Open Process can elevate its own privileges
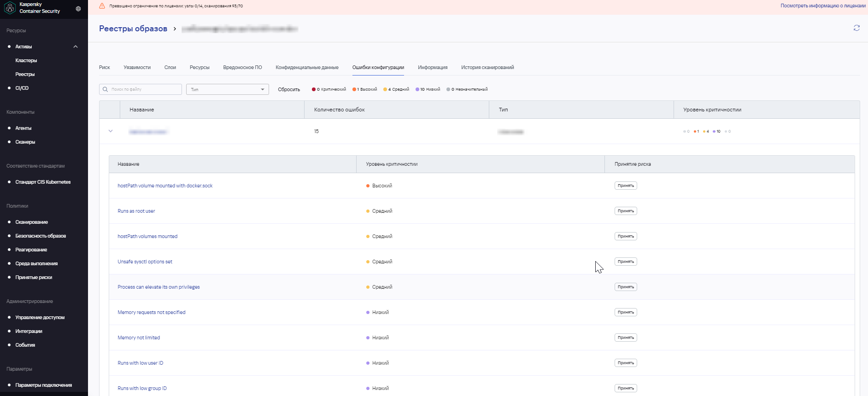 (x=158, y=287)
